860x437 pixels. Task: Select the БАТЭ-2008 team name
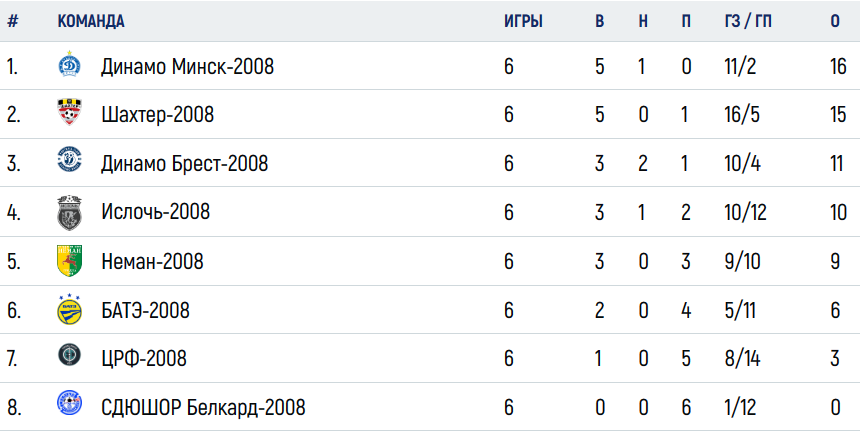145,310
